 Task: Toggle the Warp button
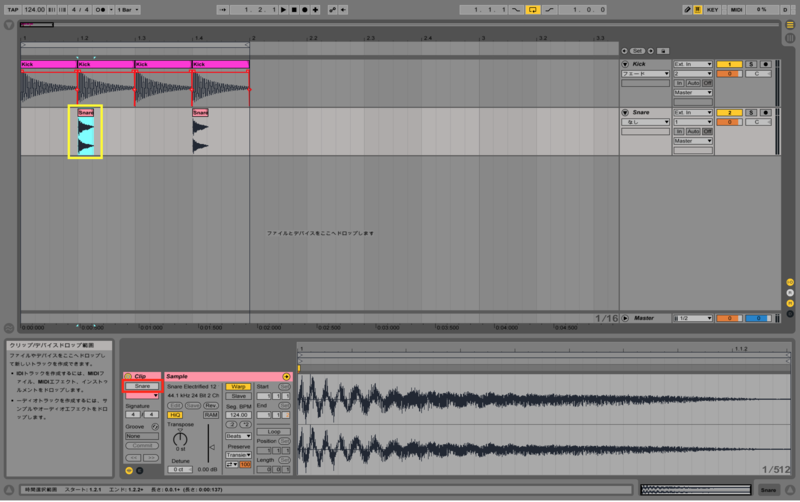click(x=238, y=387)
